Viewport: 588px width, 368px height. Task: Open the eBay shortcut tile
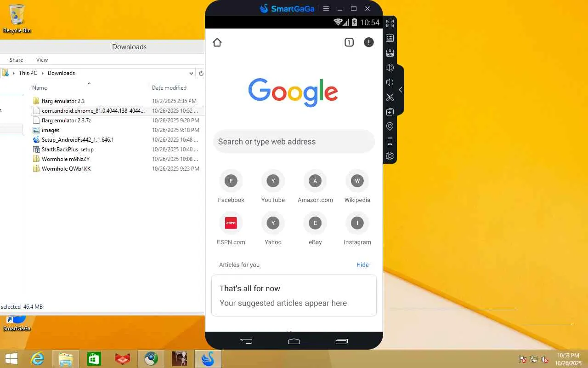point(315,229)
